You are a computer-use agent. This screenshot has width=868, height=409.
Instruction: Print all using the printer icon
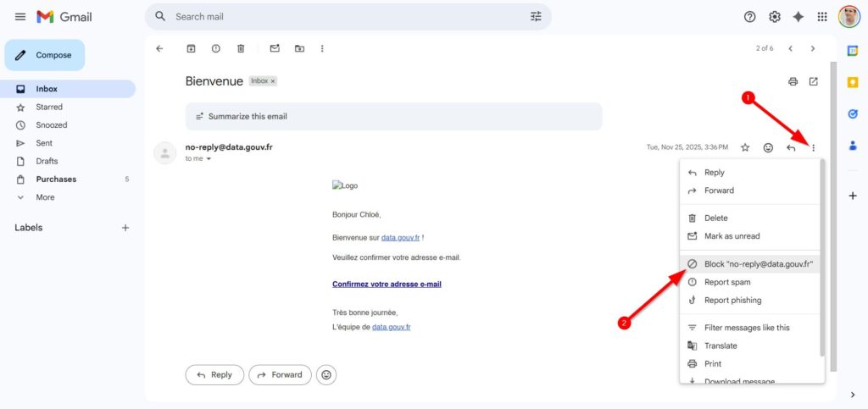(x=793, y=81)
